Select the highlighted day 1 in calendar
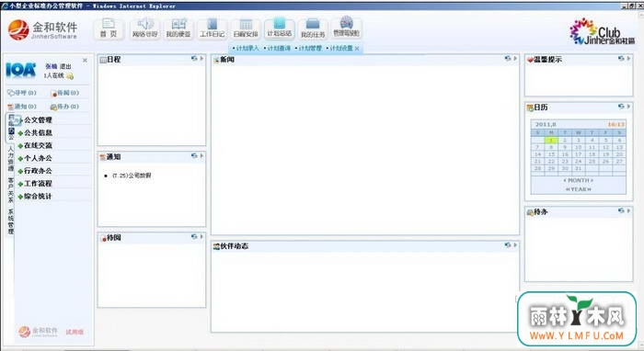This screenshot has width=644, height=351. 551,141
